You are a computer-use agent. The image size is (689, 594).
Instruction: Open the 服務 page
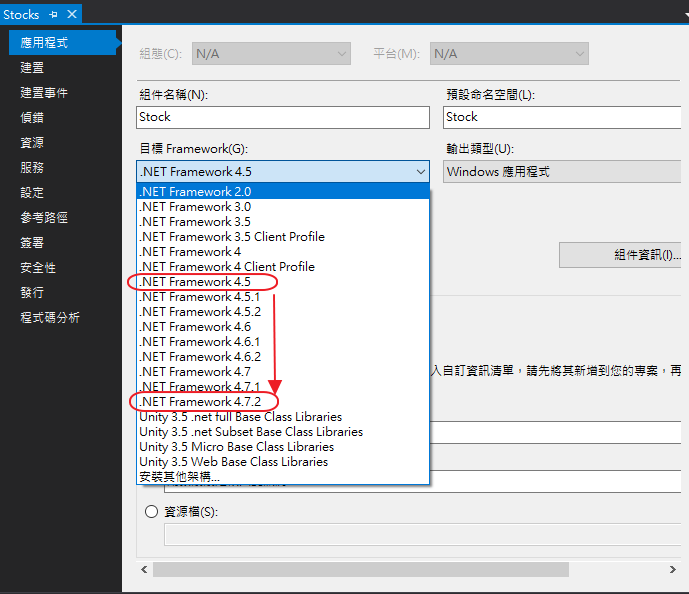(32, 168)
